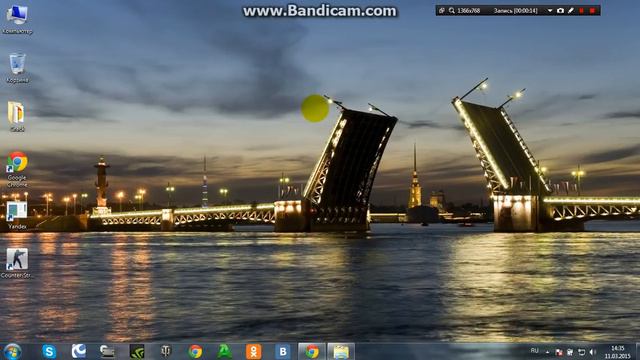Click the 1366x768 resolution text in Bandicam bar
Image resolution: width=640 pixels, height=360 pixels.
click(x=468, y=11)
